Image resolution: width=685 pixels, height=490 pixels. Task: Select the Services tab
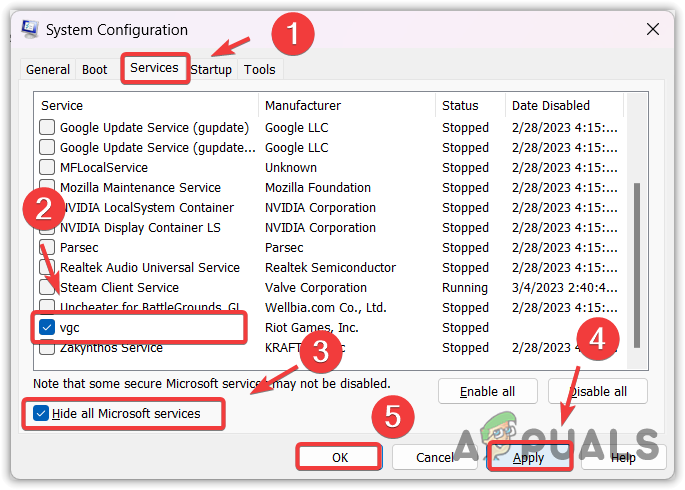click(154, 68)
